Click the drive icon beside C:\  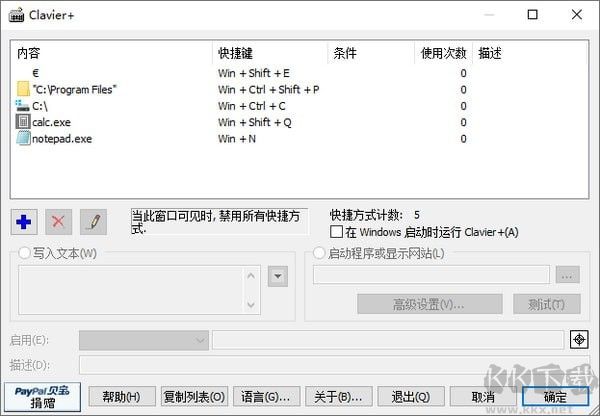point(23,106)
